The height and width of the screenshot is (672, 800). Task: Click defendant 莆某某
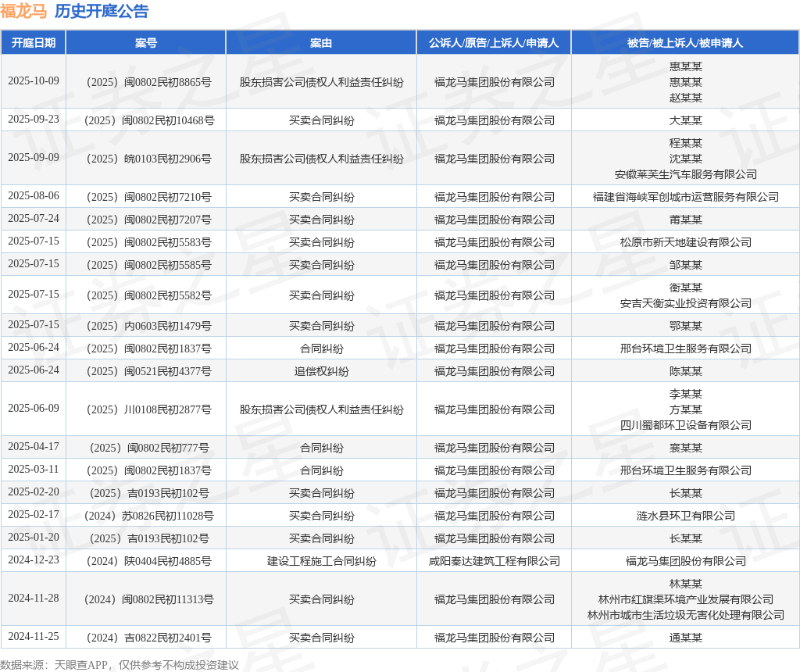tap(686, 220)
